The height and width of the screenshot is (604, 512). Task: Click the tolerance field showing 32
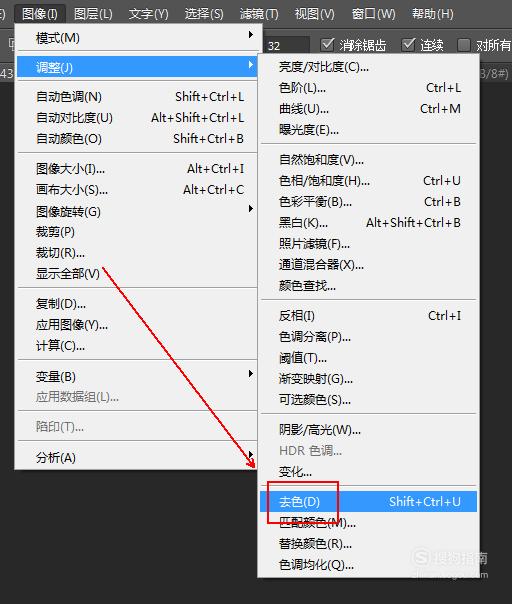[x=287, y=46]
